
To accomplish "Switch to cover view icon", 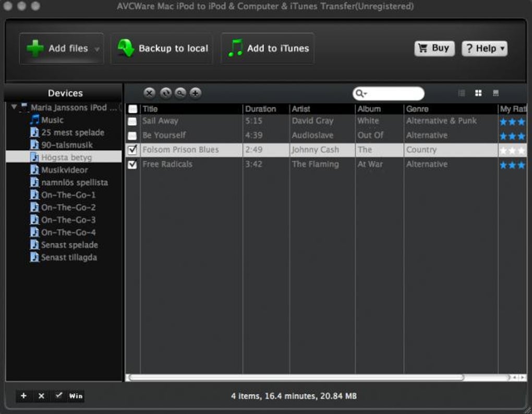I will pos(495,93).
